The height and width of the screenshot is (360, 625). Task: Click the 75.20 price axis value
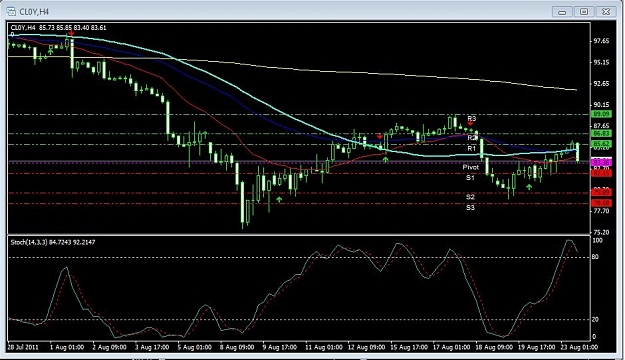coord(601,232)
